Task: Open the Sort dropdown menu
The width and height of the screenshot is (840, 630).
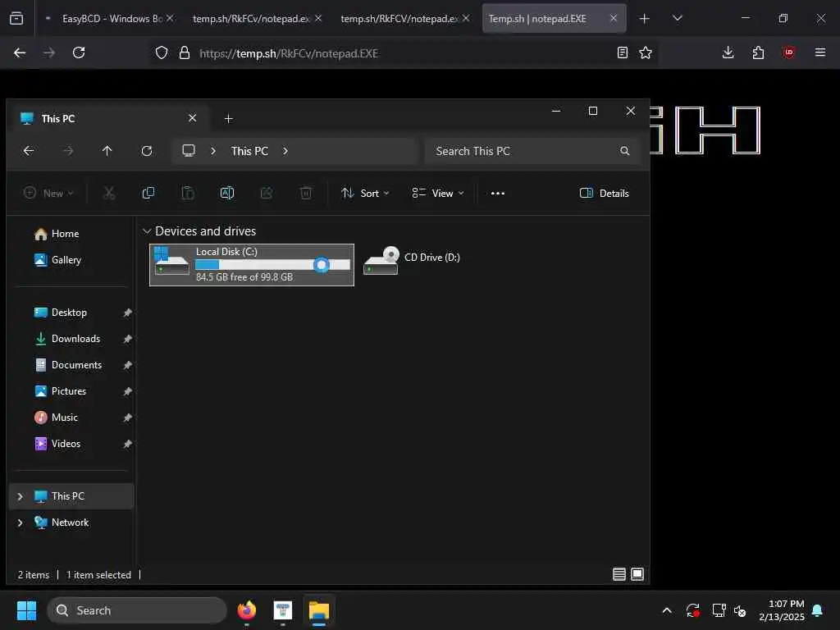Action: point(365,194)
